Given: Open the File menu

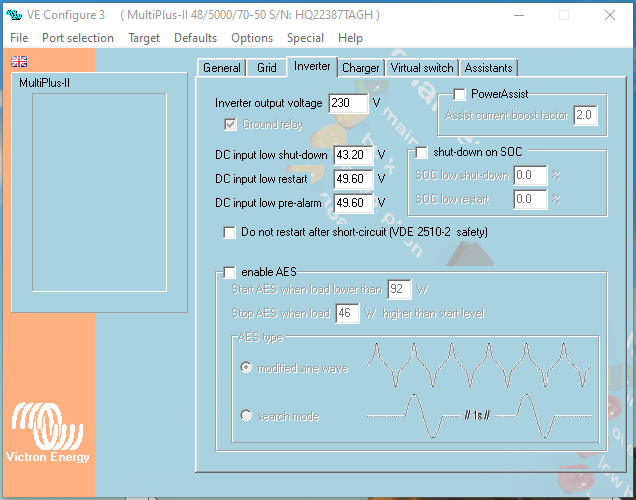Looking at the screenshot, I should pos(19,38).
